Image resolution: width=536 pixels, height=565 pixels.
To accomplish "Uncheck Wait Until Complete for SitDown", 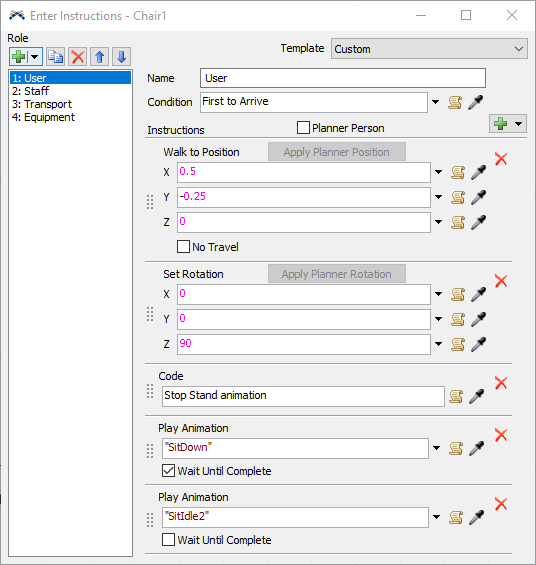I will [x=168, y=471].
